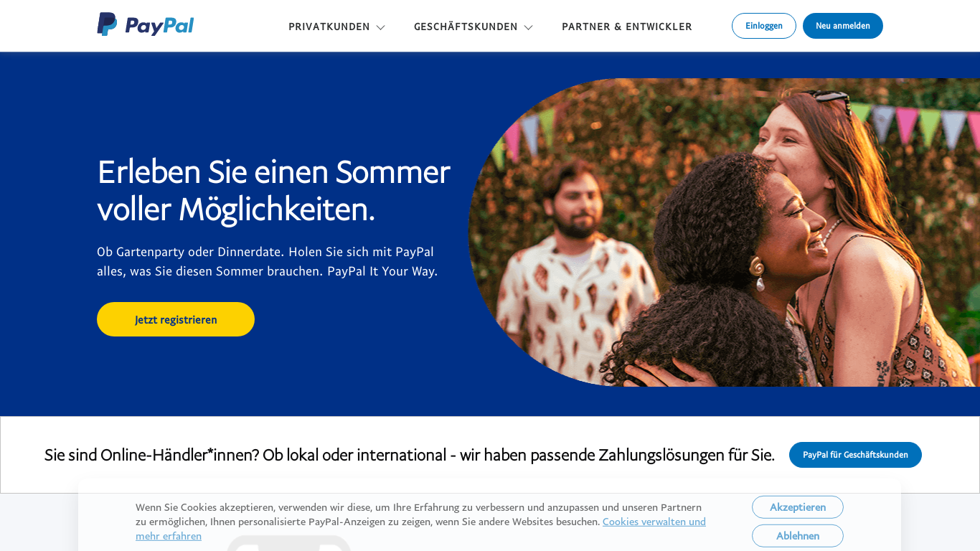Click the PayPal wordmark text in header
The height and width of the screenshot is (551, 980).
(x=159, y=26)
